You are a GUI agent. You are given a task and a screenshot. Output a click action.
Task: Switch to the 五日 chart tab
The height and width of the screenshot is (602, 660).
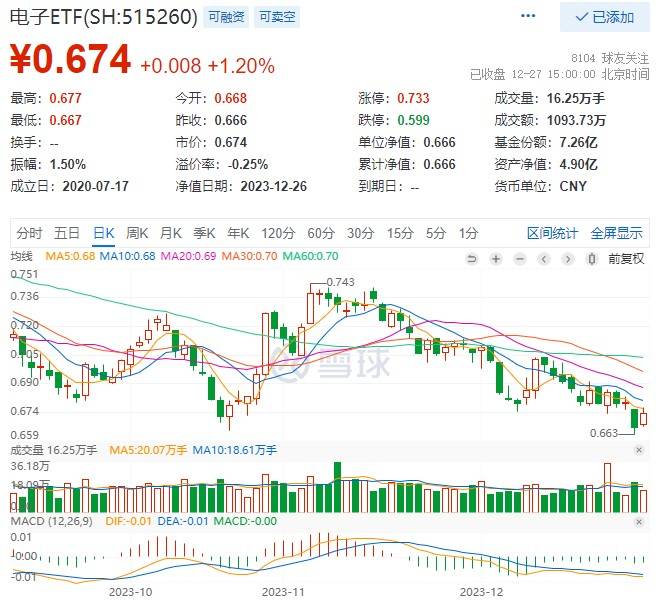[67, 233]
